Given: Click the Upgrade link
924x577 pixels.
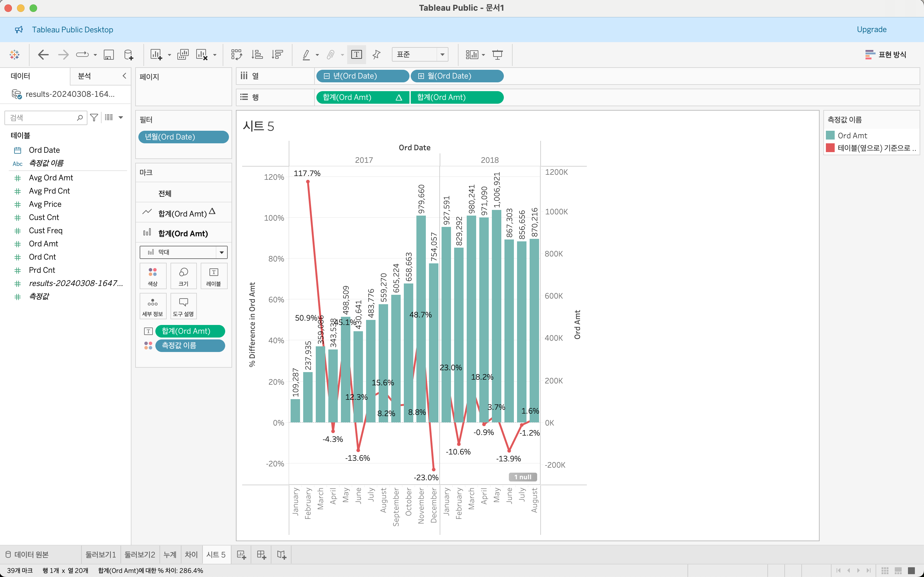Looking at the screenshot, I should click(x=871, y=30).
